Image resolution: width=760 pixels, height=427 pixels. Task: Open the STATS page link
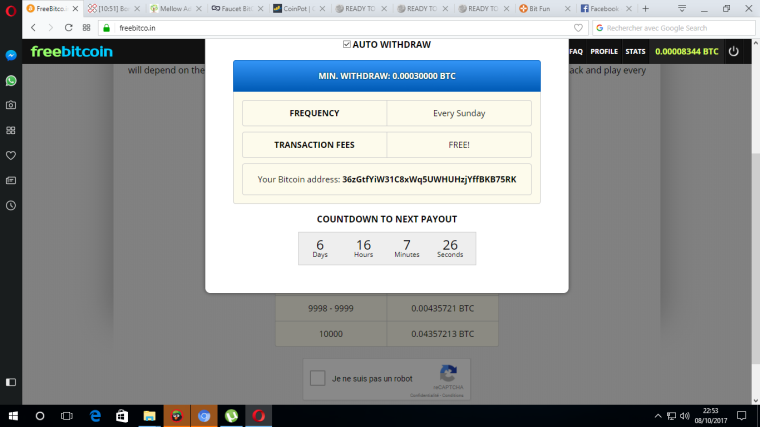tap(635, 51)
